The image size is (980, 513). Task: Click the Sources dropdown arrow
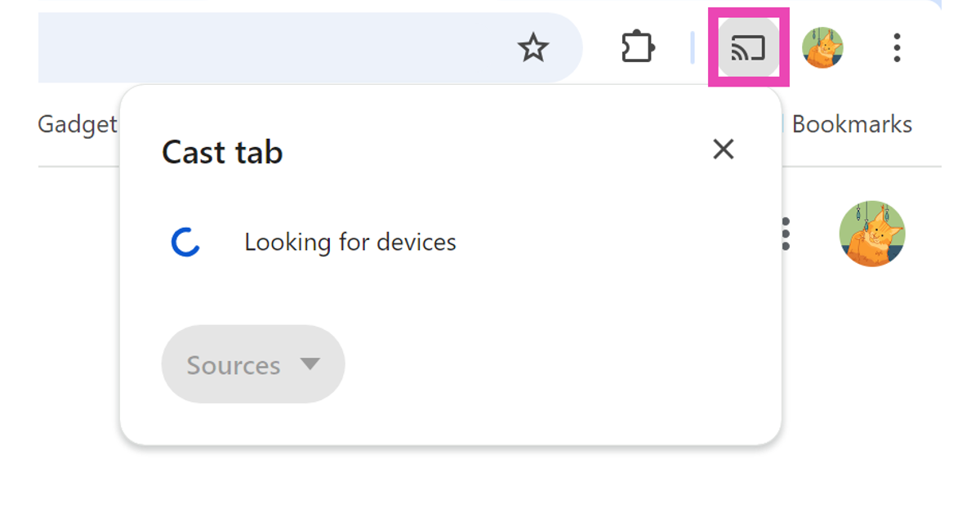[x=310, y=364]
